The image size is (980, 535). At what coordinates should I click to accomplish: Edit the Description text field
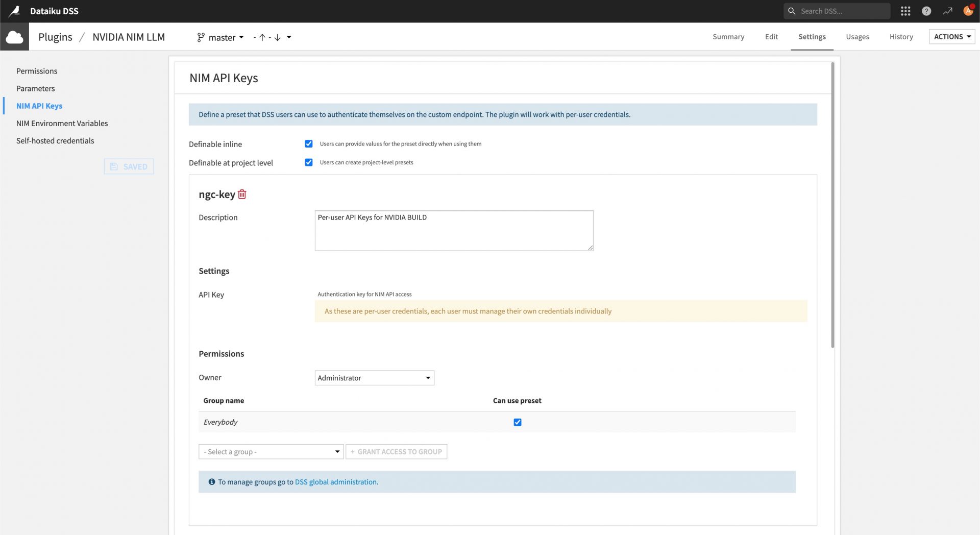454,230
